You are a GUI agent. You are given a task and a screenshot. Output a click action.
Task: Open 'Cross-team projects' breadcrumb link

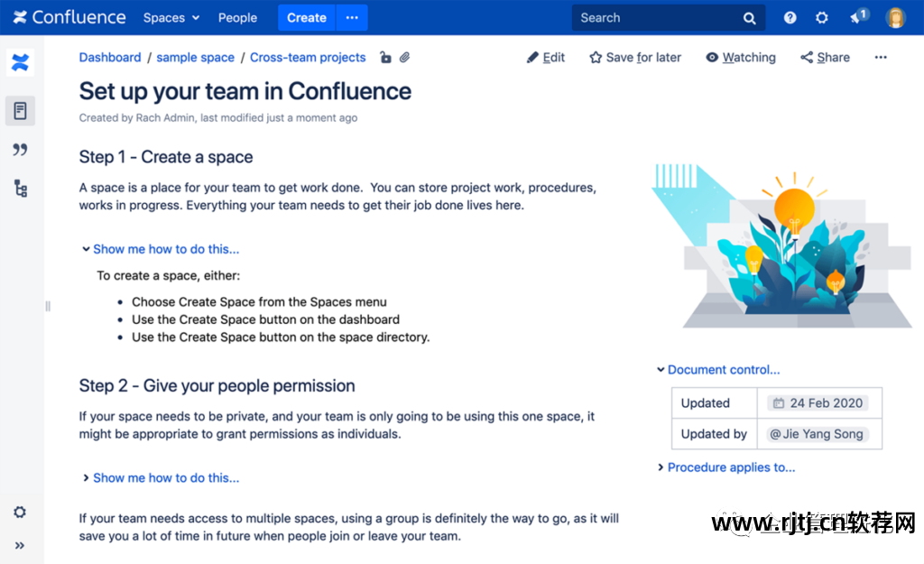(x=308, y=57)
